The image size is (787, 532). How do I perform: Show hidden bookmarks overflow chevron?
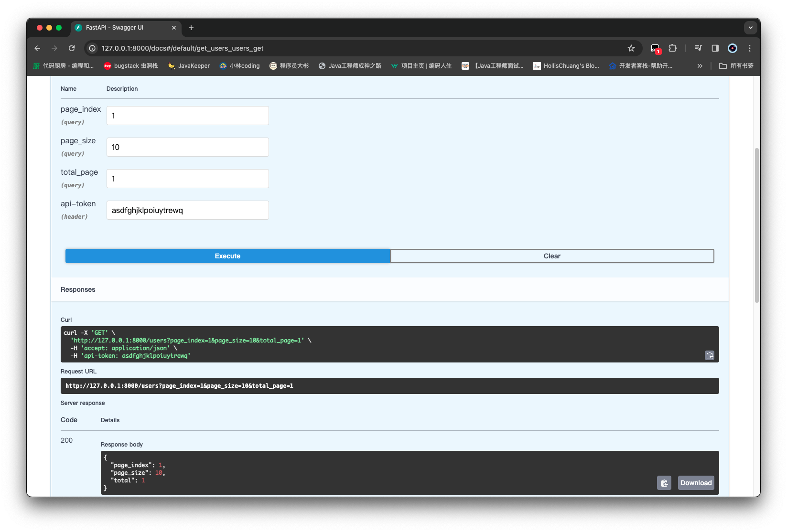700,66
